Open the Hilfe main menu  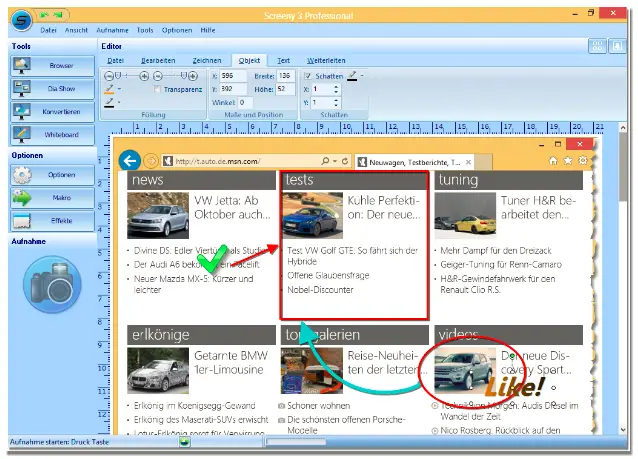(x=208, y=30)
